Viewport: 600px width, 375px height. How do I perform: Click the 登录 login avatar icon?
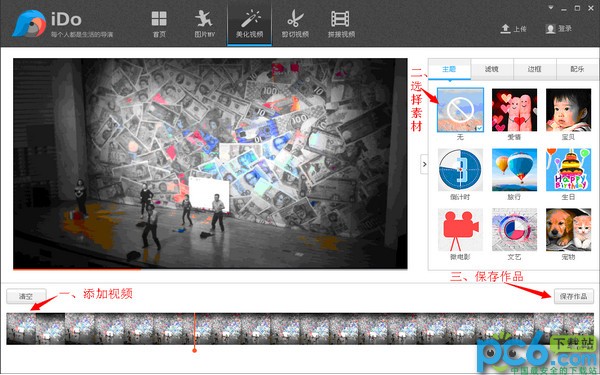tap(550, 29)
